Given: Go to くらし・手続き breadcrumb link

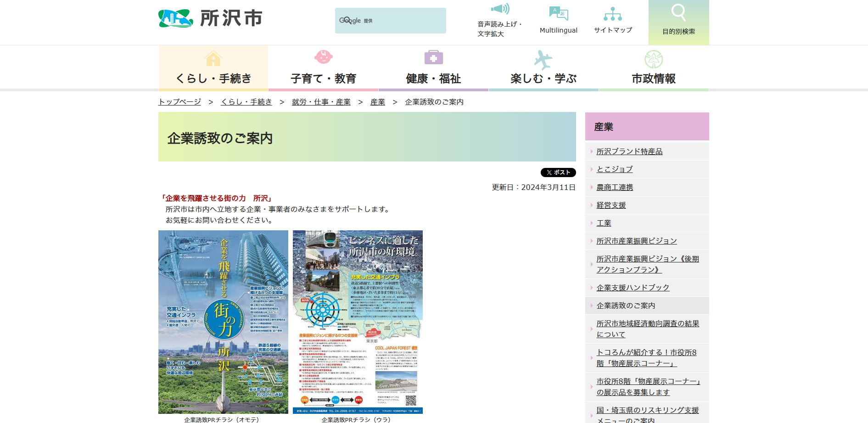Looking at the screenshot, I should tap(246, 102).
